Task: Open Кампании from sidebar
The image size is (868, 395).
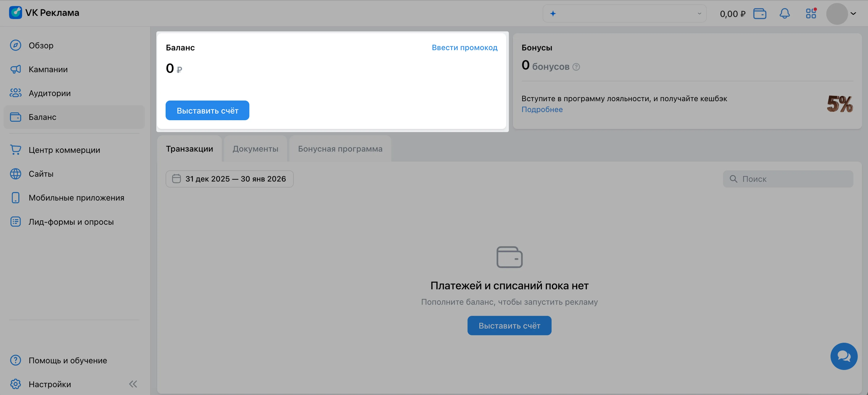Action: (x=48, y=69)
